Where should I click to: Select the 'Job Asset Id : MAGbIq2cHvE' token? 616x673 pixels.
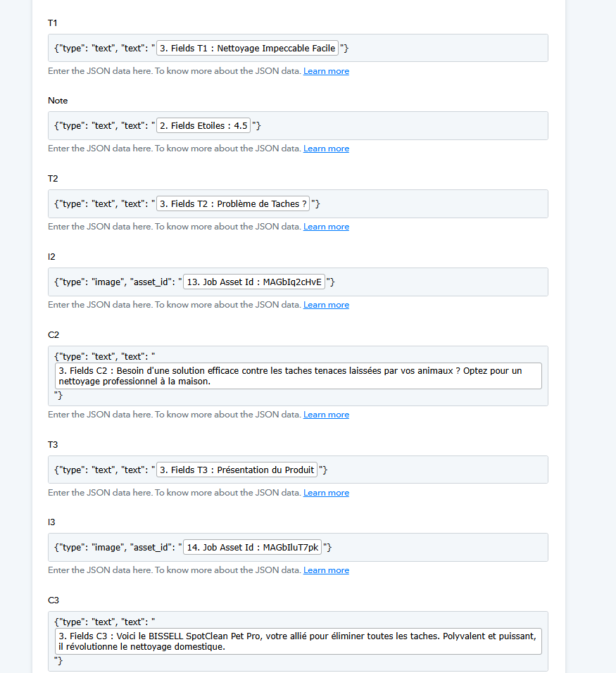point(254,282)
